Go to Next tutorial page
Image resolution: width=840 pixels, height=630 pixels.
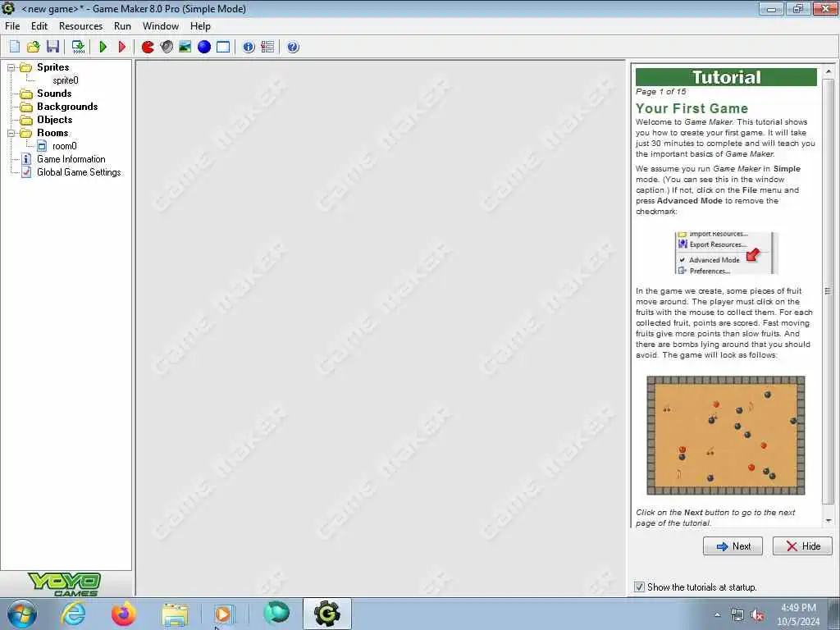click(x=733, y=546)
